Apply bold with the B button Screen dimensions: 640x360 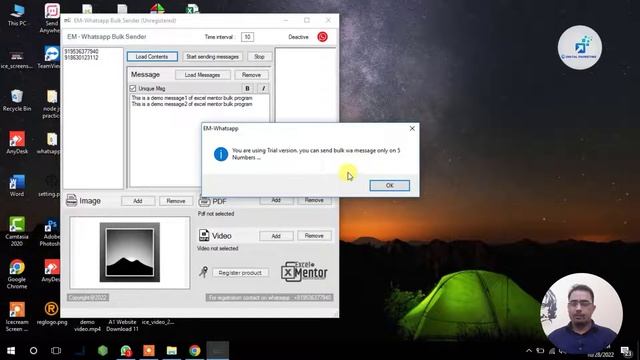pos(247,88)
